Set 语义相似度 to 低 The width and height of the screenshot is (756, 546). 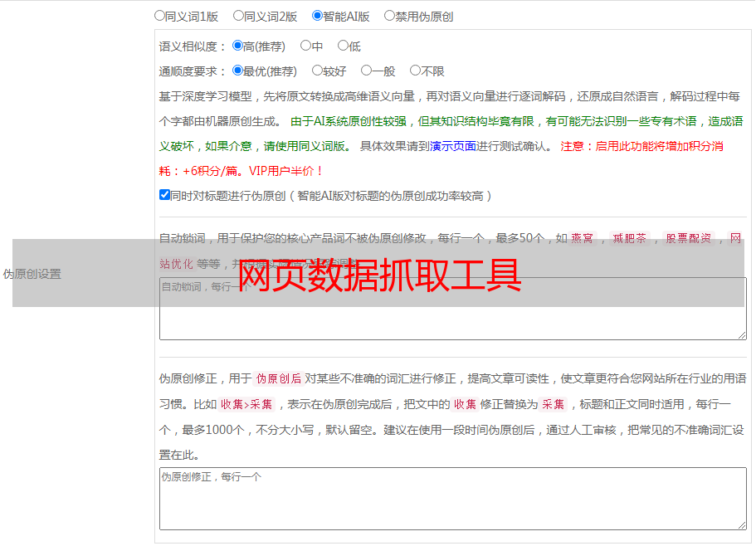(343, 46)
